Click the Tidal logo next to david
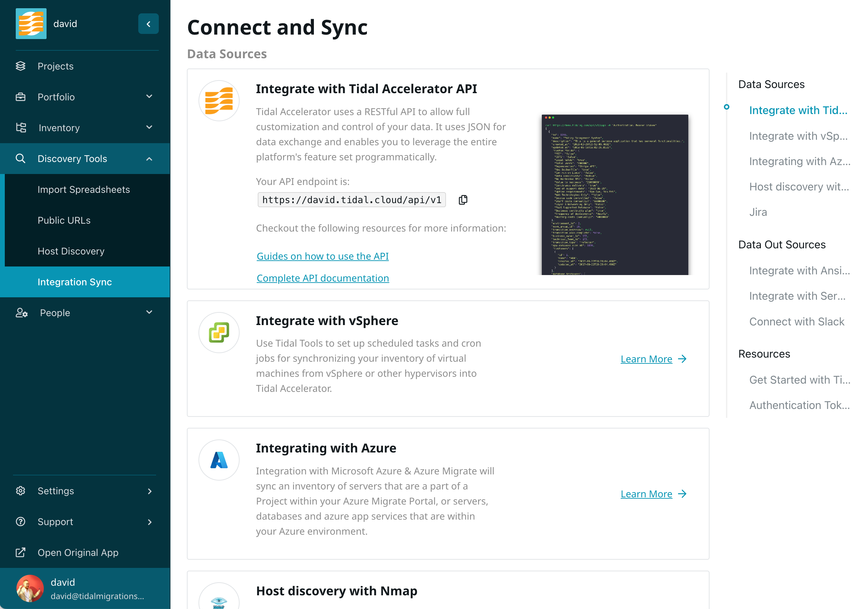868x609 pixels. click(31, 23)
